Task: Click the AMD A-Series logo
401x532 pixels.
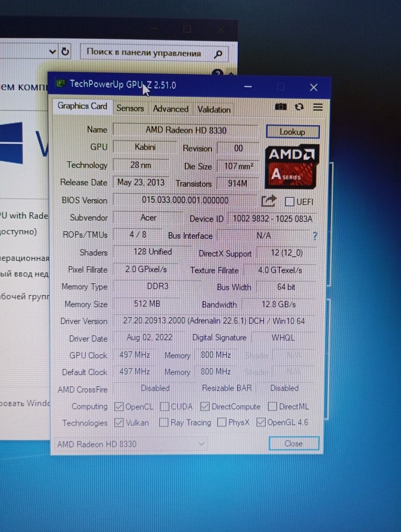Action: (292, 166)
